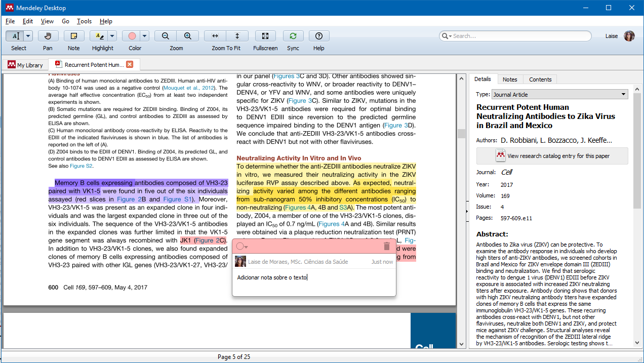Open the Notes tab
Screen dimensions: 644x363
coord(510,79)
